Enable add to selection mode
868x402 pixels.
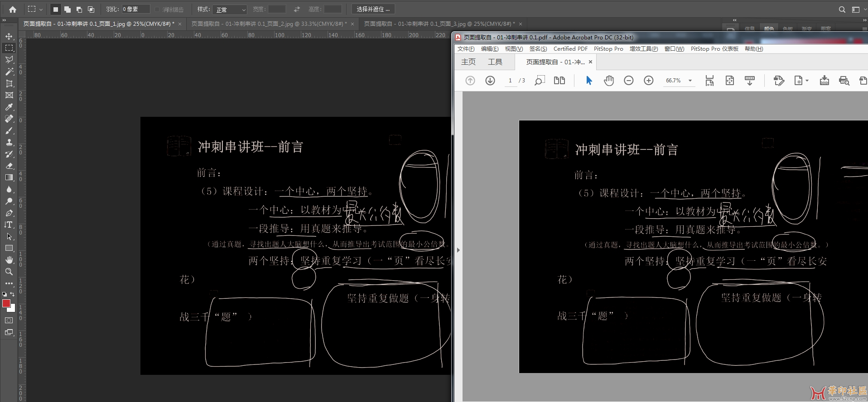[68, 10]
